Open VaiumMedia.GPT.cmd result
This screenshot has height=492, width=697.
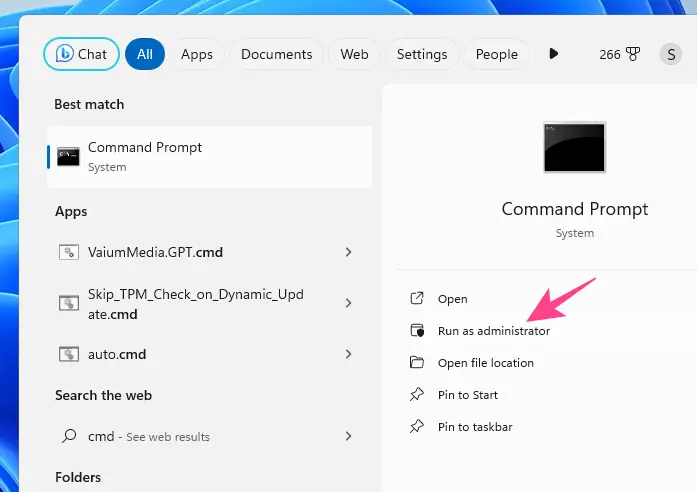tap(209, 252)
